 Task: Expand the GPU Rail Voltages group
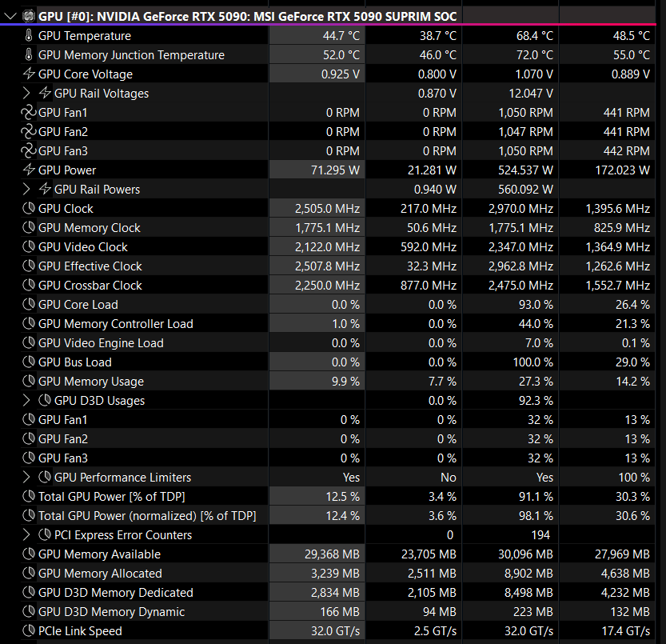point(26,93)
